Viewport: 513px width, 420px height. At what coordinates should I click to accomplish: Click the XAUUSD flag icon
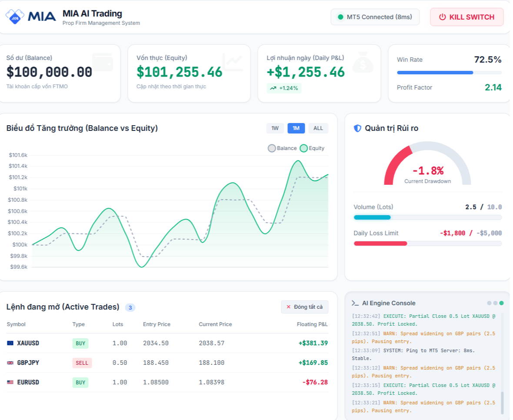click(10, 343)
